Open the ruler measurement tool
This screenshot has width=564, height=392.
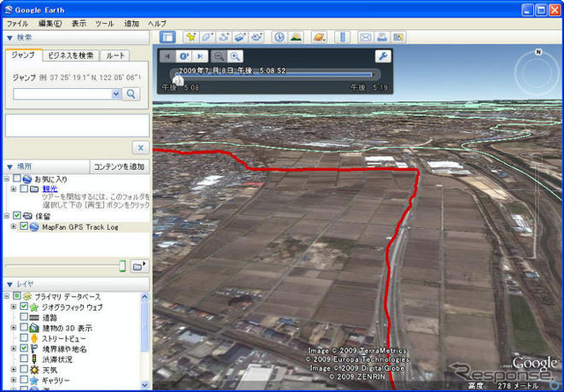(x=342, y=37)
